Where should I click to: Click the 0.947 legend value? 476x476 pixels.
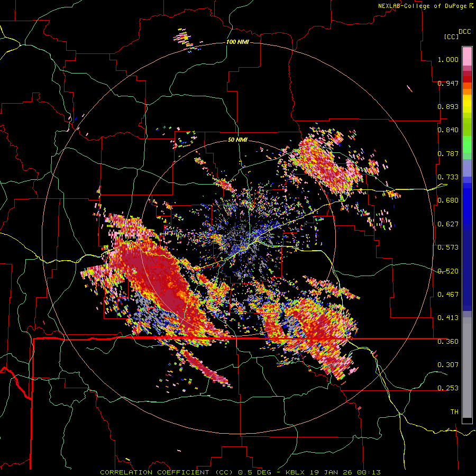[448, 83]
